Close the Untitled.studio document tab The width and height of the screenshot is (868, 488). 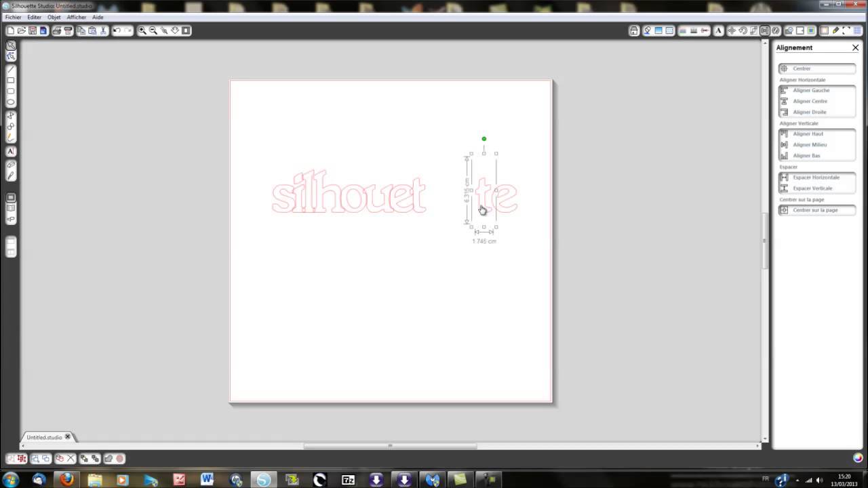(x=67, y=437)
